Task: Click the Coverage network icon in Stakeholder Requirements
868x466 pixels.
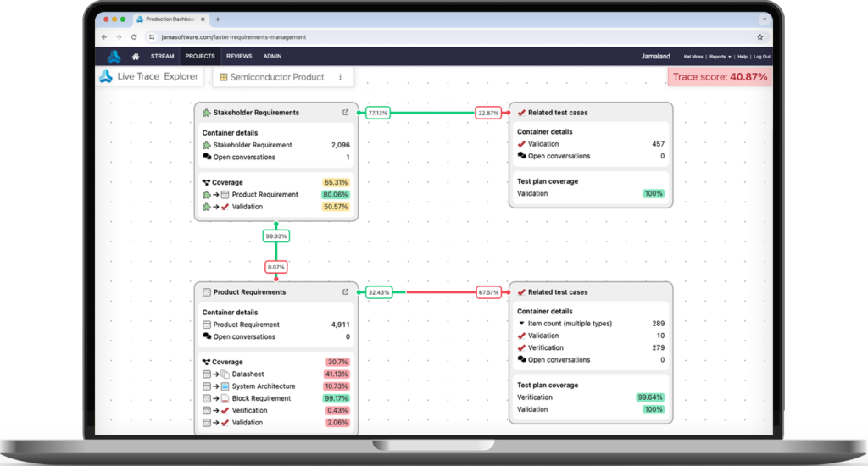Action: pyautogui.click(x=206, y=183)
